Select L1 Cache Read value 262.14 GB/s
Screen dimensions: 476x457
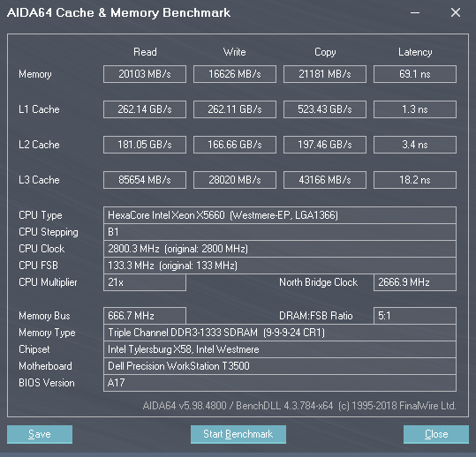(145, 109)
